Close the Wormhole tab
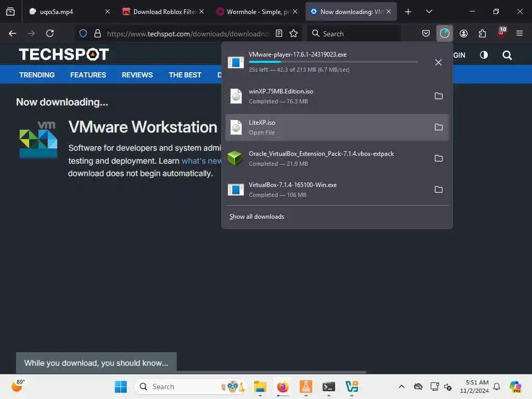Image resolution: width=532 pixels, height=399 pixels. click(x=295, y=11)
